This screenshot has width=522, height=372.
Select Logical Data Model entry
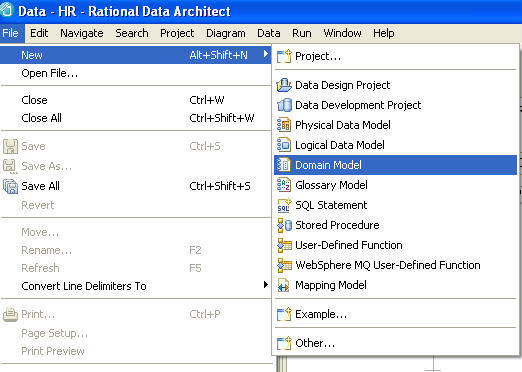(396, 145)
